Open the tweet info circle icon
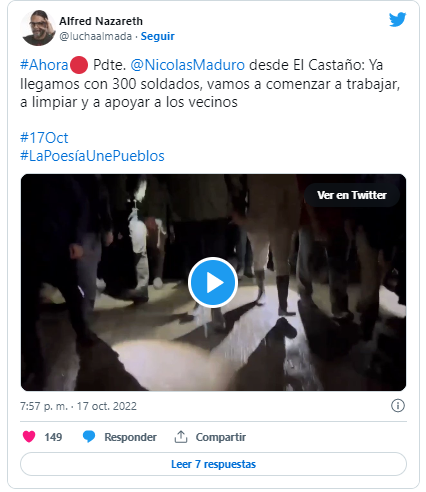Screen dimensions: 426x492 [398, 406]
